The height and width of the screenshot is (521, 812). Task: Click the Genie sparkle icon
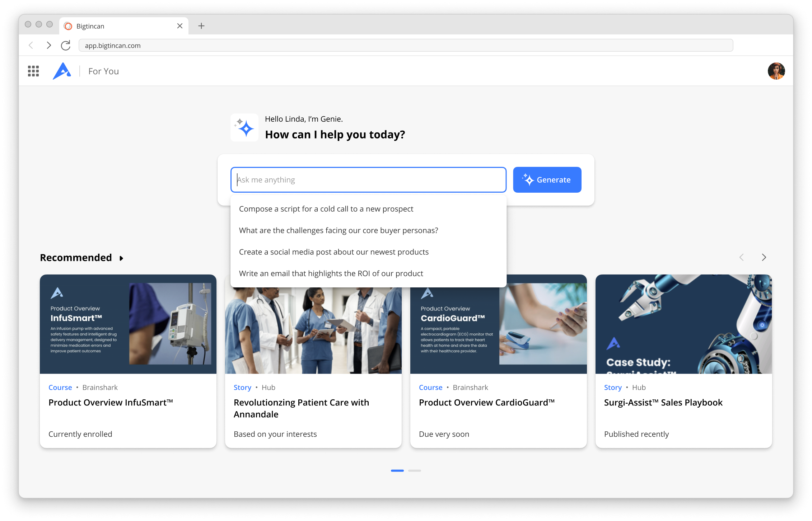coord(244,127)
